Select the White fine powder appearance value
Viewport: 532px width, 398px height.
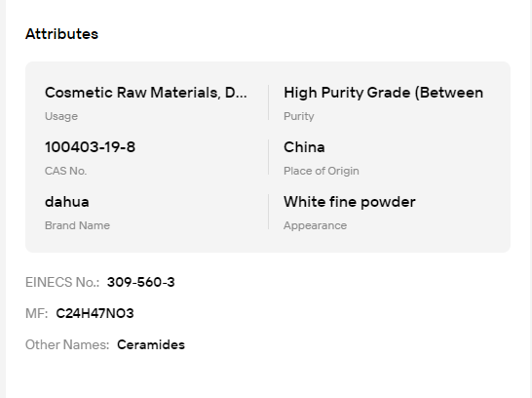click(350, 202)
